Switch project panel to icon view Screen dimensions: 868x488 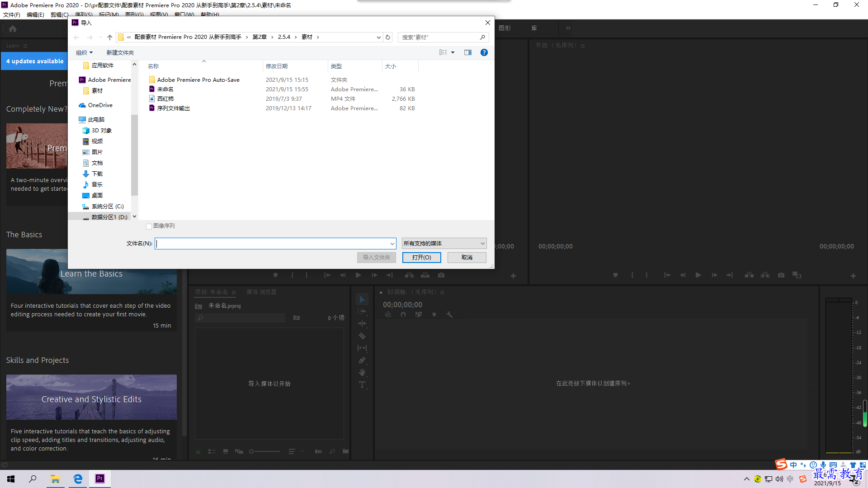click(x=226, y=451)
